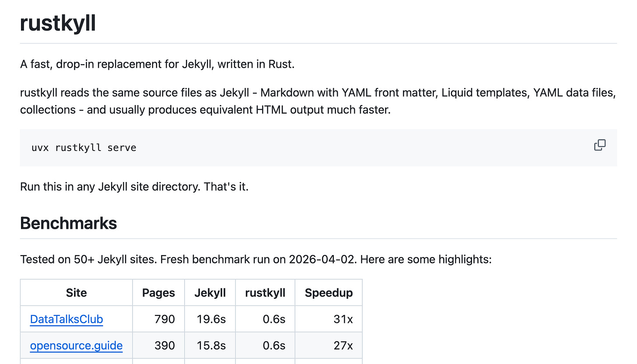Click the 390 pages cell
The height and width of the screenshot is (364, 637).
click(x=158, y=346)
